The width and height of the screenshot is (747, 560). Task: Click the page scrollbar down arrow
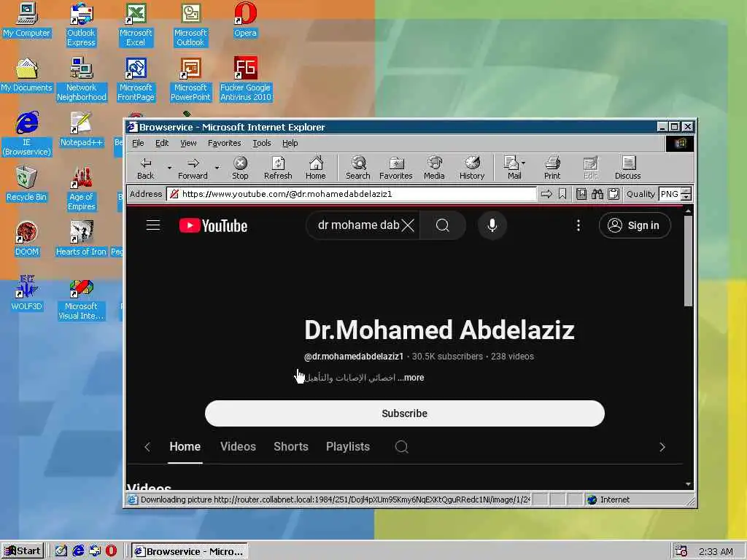pyautogui.click(x=688, y=484)
